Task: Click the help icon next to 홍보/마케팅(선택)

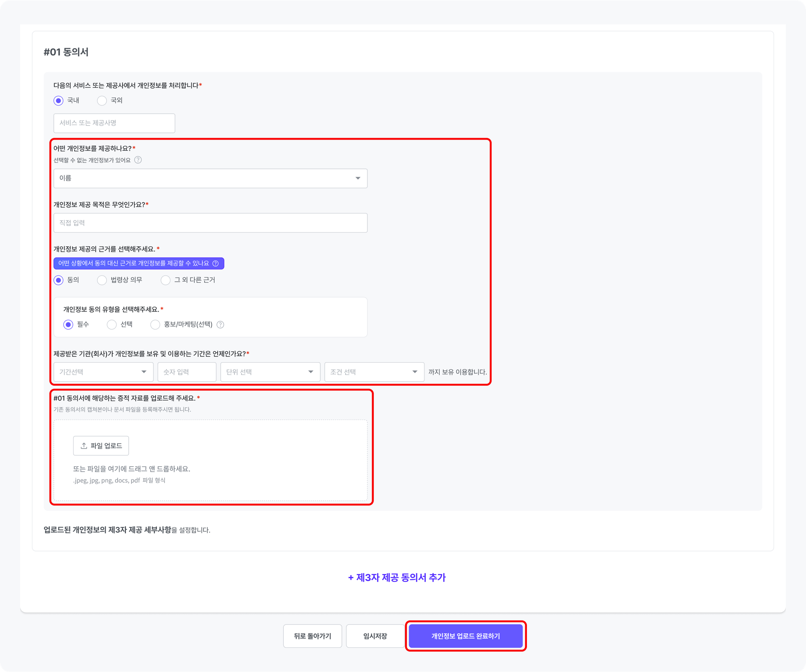Action: coord(220,325)
